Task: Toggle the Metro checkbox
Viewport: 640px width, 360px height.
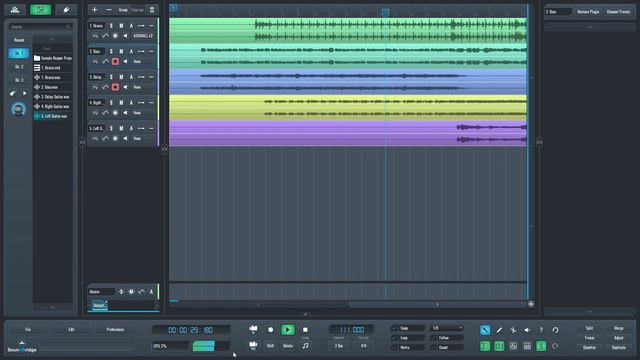Action: click(x=394, y=348)
